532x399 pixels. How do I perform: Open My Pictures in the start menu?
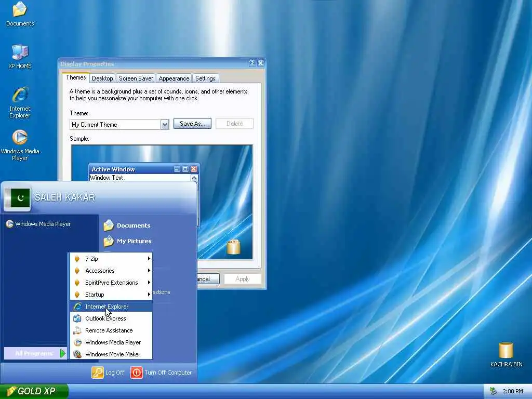click(128, 241)
